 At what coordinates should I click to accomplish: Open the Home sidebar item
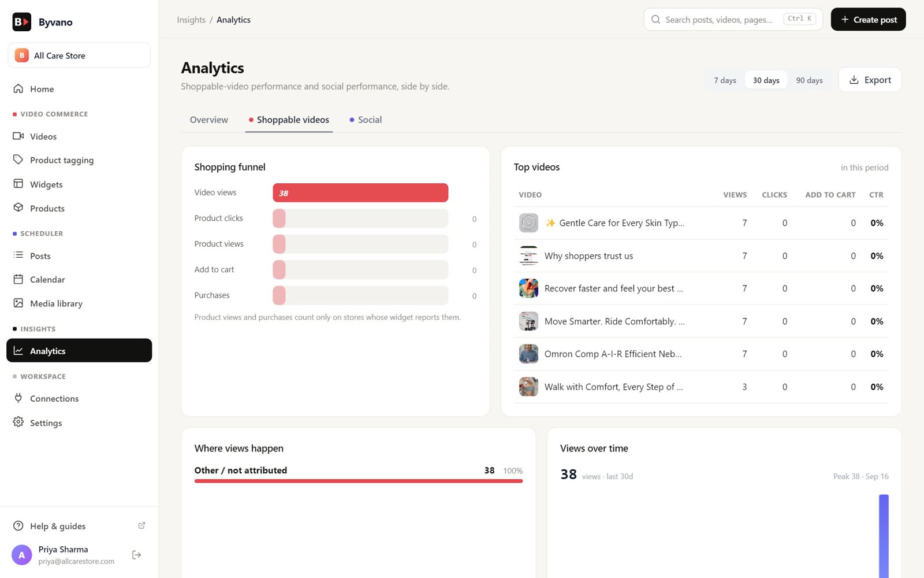point(79,89)
